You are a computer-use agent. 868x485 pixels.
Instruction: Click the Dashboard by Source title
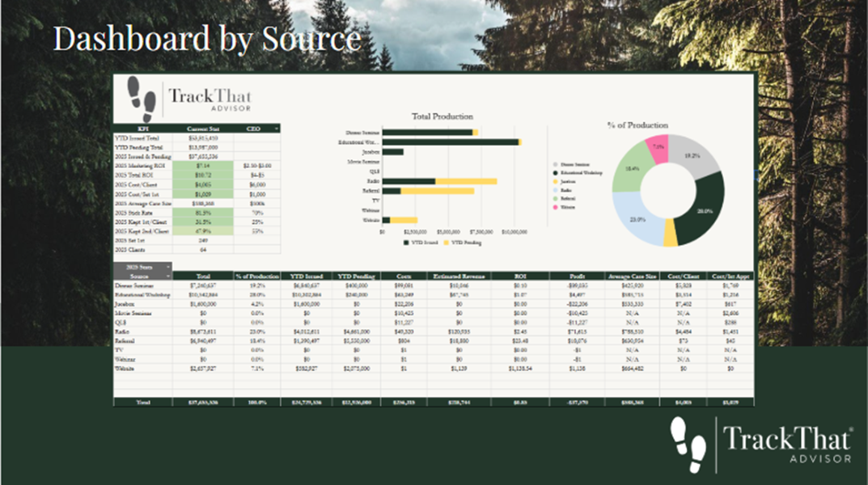207,38
